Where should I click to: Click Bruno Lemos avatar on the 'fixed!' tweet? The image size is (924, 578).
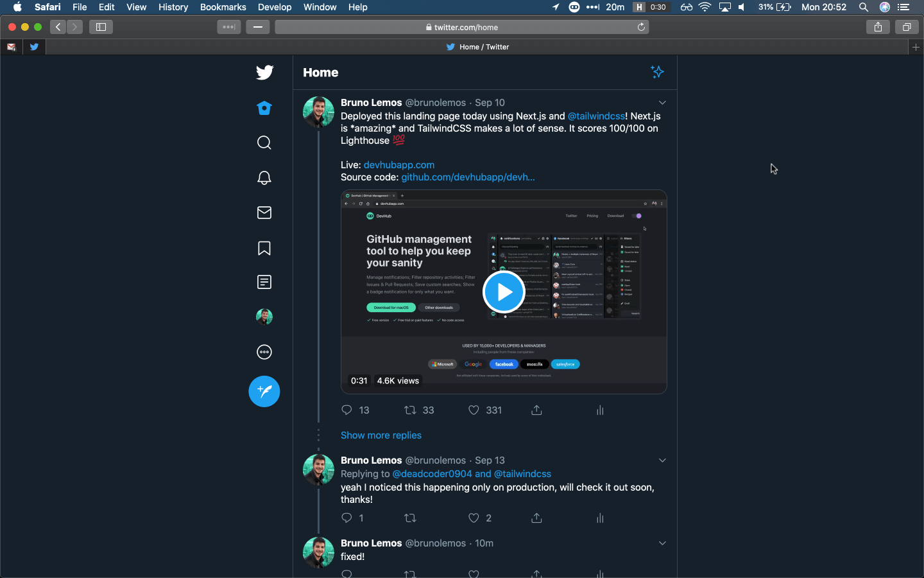[318, 552]
